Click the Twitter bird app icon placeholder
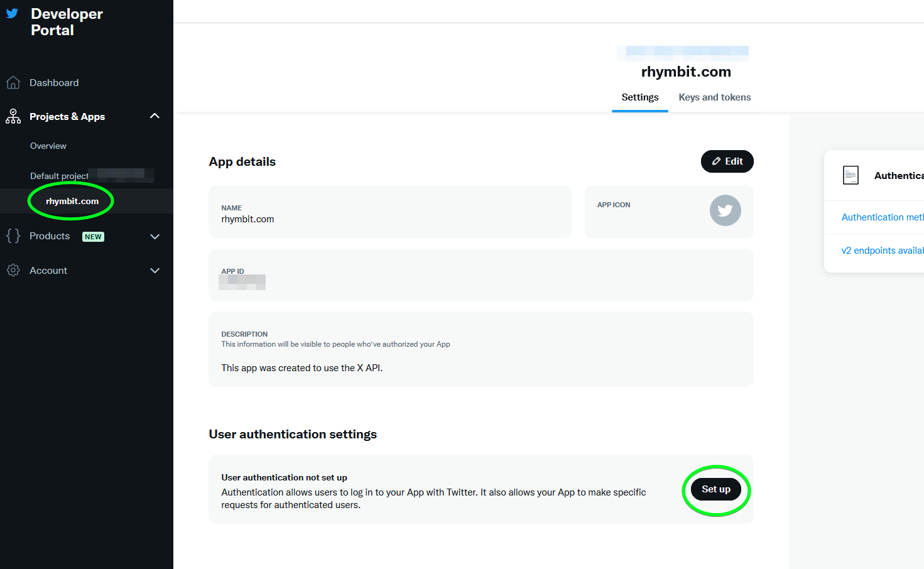The height and width of the screenshot is (569, 924). tap(726, 210)
